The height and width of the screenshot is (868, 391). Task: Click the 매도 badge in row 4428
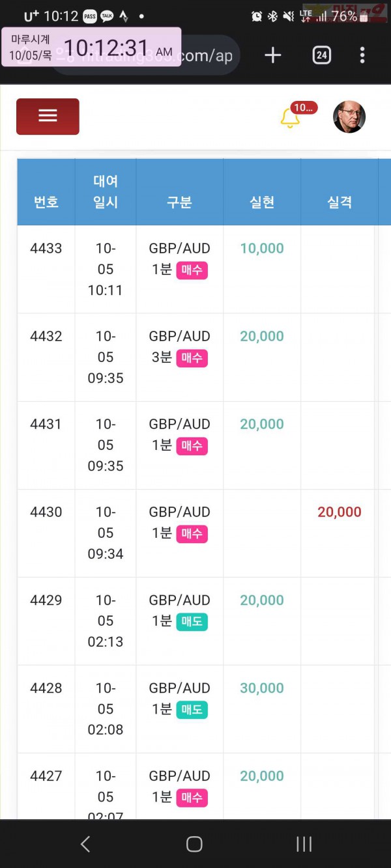coord(192,709)
